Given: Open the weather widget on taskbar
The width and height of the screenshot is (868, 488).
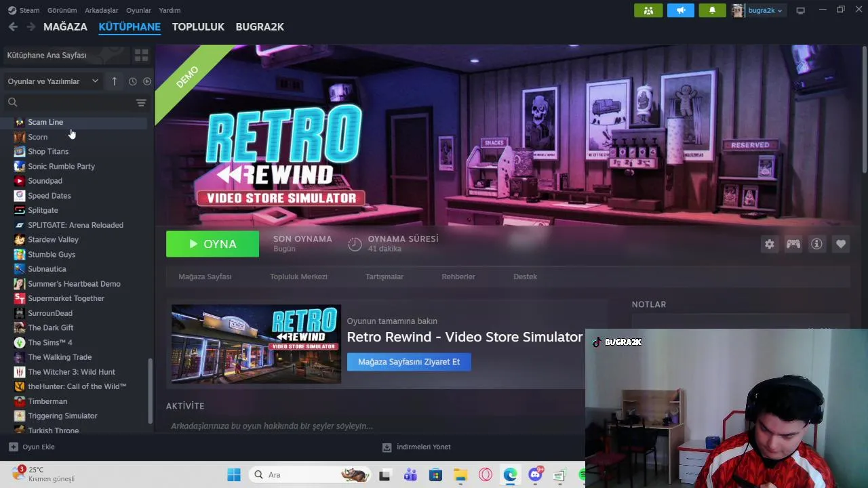Looking at the screenshot, I should [45, 474].
